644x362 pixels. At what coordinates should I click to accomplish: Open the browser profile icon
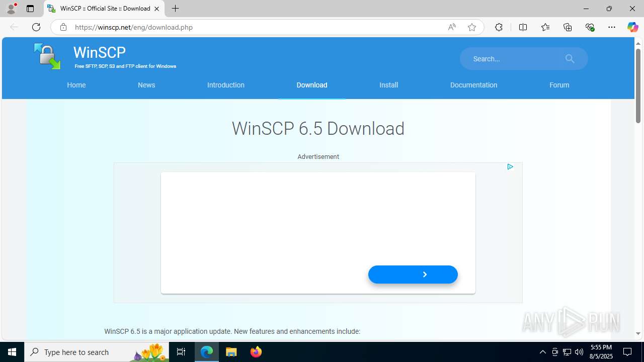click(11, 9)
